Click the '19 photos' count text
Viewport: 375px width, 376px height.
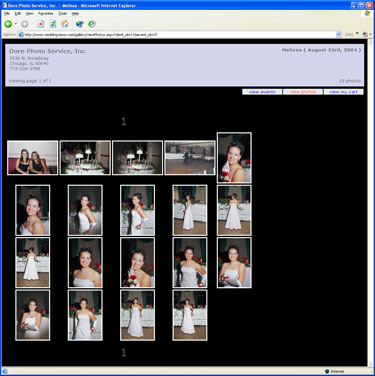click(x=350, y=81)
